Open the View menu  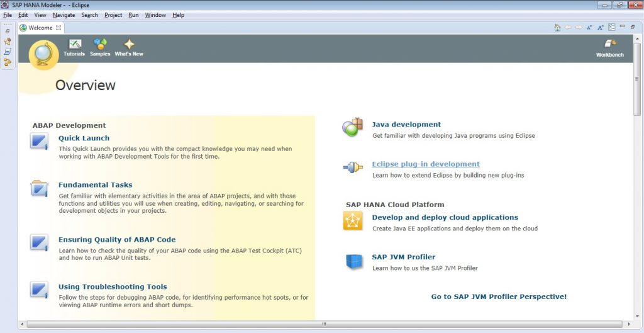(x=40, y=15)
